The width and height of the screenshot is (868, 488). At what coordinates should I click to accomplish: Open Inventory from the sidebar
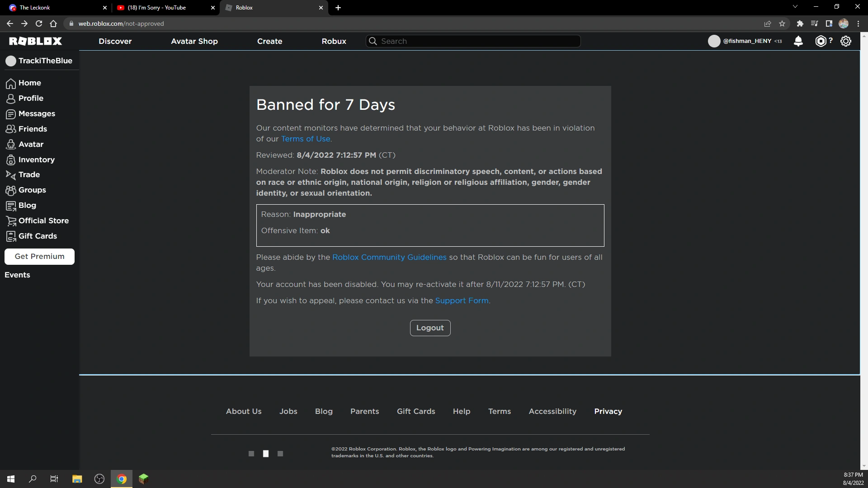(36, 160)
